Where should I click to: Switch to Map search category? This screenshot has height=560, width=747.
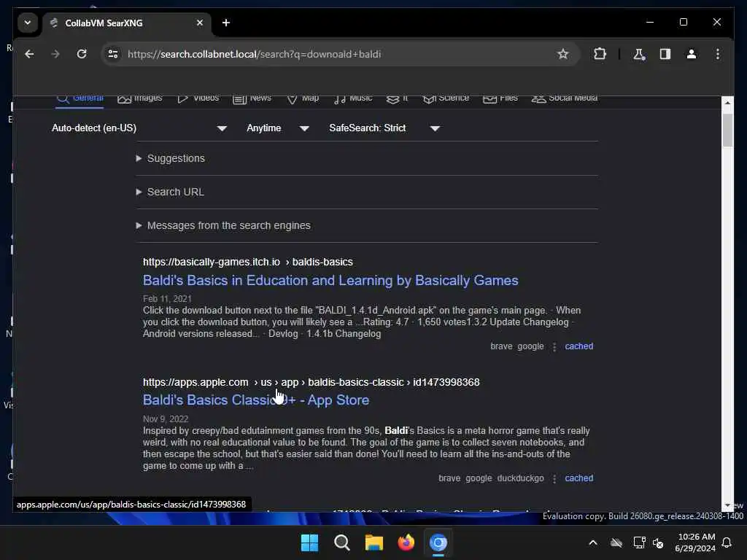coord(303,98)
